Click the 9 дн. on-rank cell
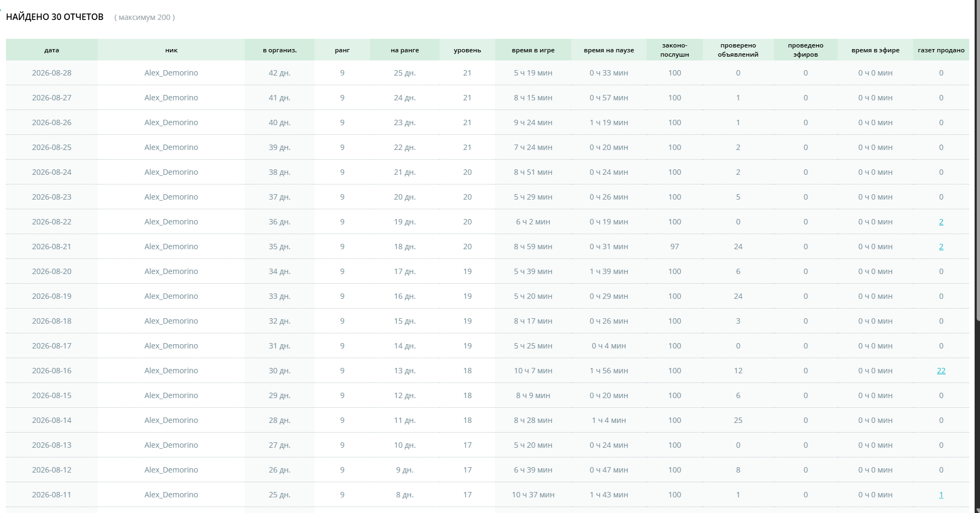This screenshot has width=980, height=513. tap(405, 470)
